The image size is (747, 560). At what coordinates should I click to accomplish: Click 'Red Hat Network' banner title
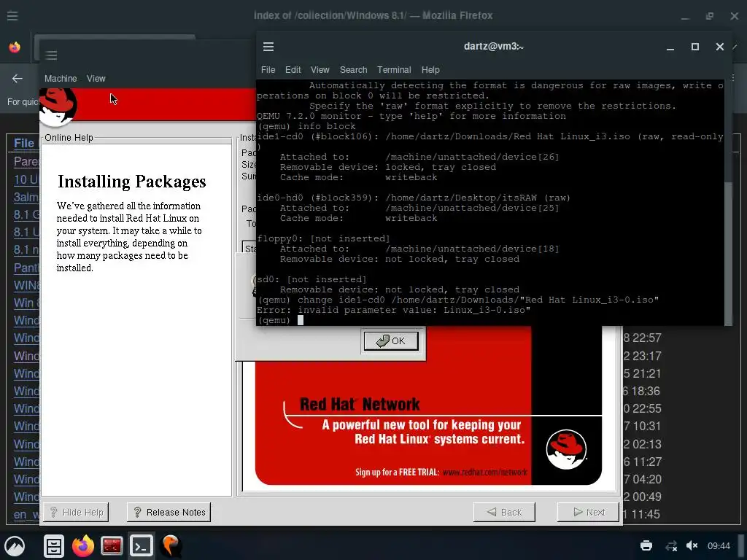click(360, 404)
